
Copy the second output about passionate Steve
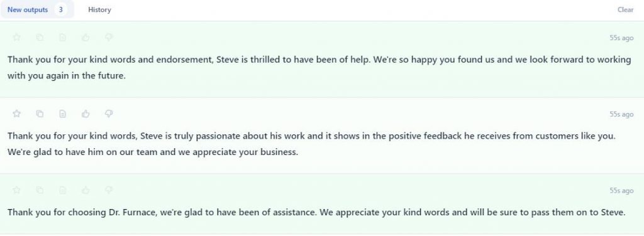pyautogui.click(x=40, y=114)
